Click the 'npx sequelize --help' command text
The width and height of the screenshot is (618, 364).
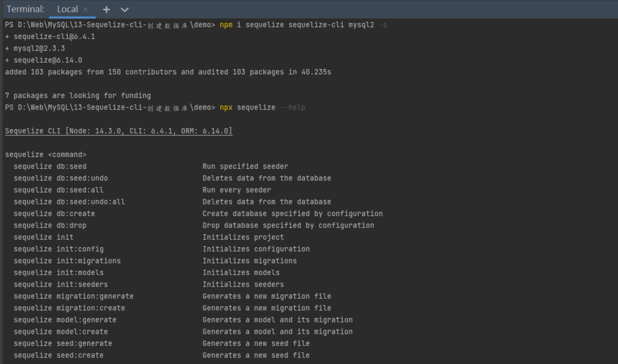coord(262,107)
